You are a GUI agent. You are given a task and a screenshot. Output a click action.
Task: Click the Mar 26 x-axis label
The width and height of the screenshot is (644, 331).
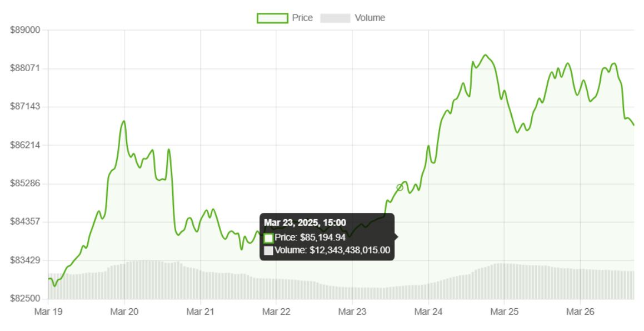point(580,312)
